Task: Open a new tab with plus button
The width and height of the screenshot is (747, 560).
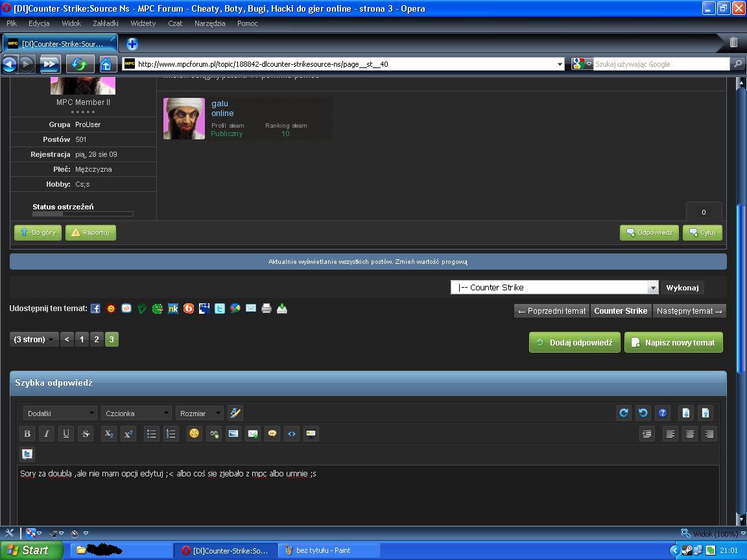Action: tap(132, 44)
